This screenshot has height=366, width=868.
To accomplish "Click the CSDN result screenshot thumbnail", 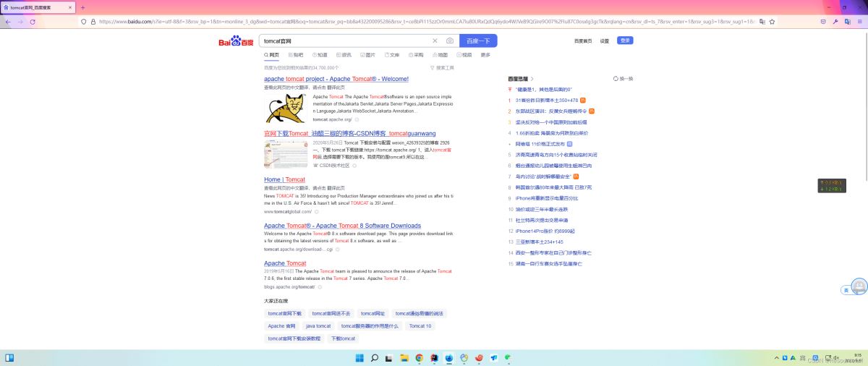I will [x=286, y=155].
